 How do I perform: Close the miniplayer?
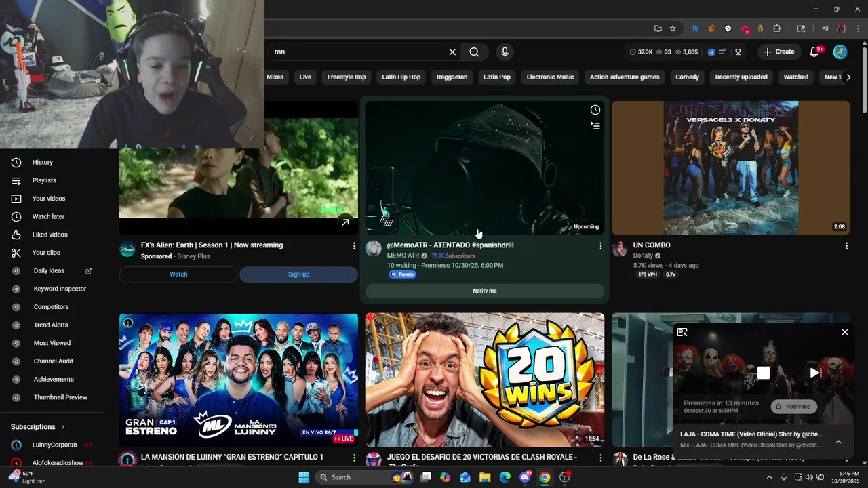tap(844, 332)
